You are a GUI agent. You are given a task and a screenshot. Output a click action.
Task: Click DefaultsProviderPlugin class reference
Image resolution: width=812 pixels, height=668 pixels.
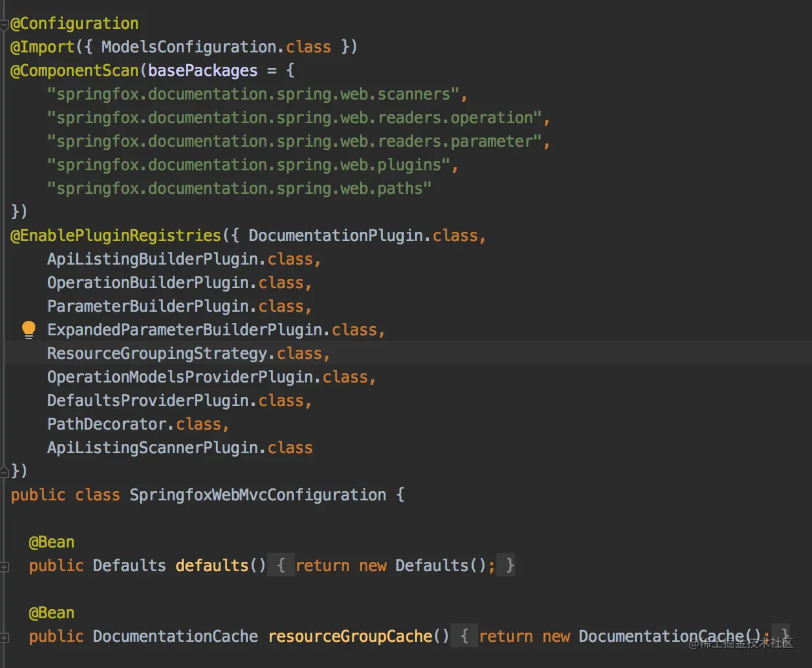pos(147,401)
